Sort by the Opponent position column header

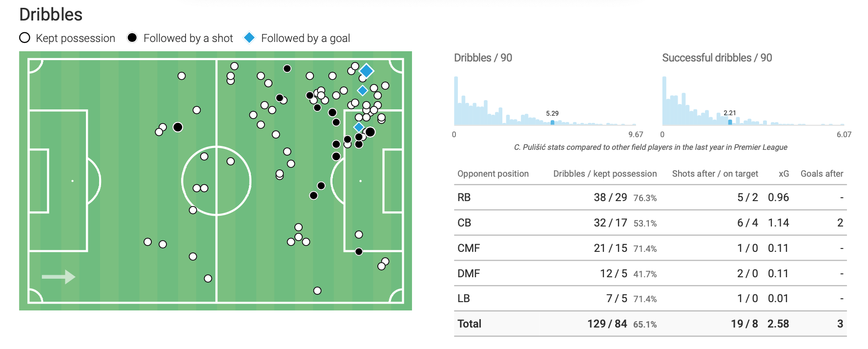click(493, 174)
